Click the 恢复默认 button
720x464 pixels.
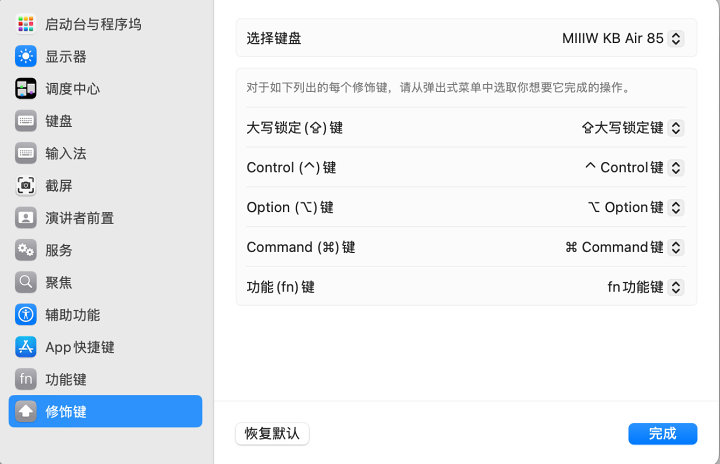pos(272,433)
